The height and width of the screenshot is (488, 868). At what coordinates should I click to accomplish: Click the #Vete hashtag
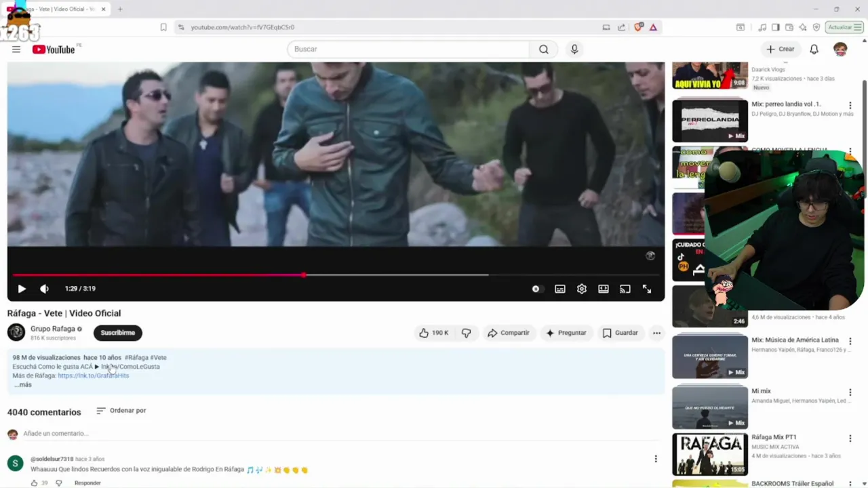158,357
